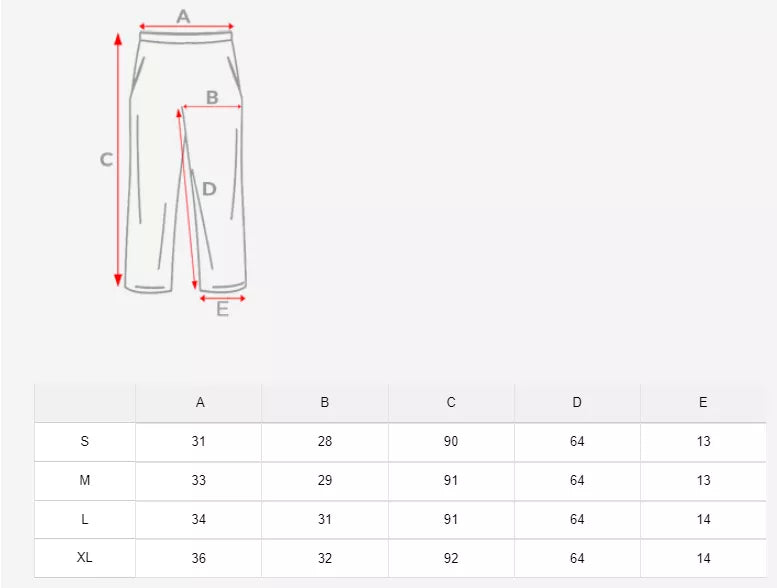
Task: Select column header D in size table
Action: coord(577,403)
